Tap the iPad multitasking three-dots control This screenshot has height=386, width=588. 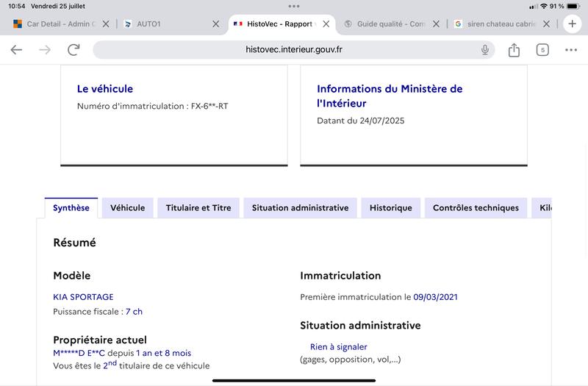[x=294, y=6]
